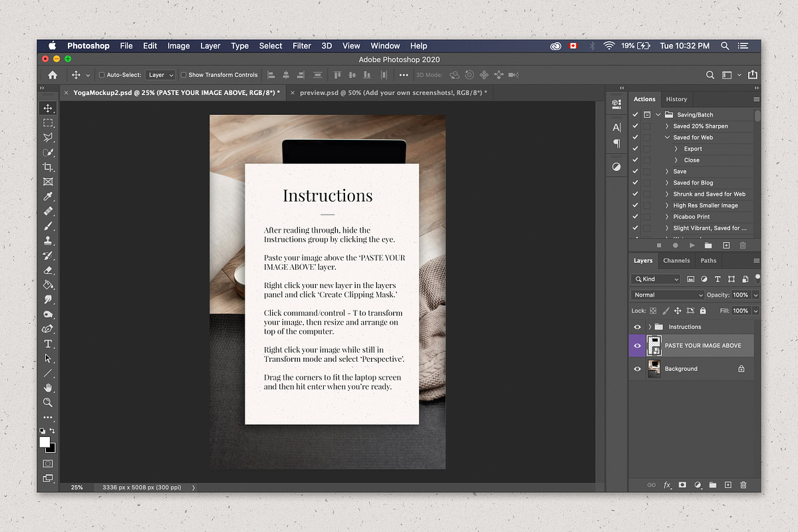Select the Smudge tool
The image size is (798, 532).
click(48, 299)
